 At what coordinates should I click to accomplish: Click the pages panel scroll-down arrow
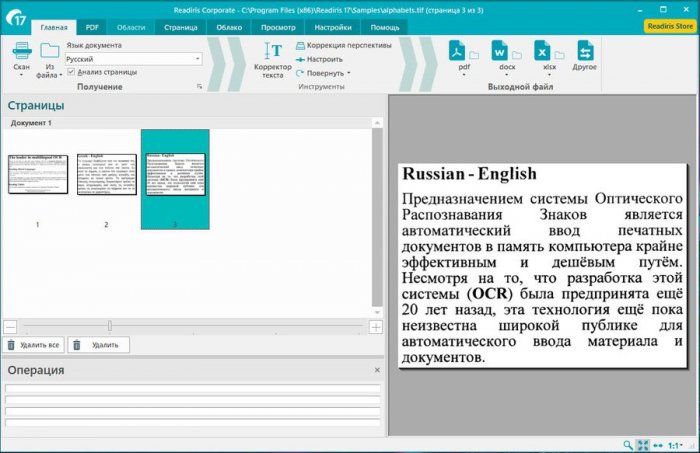(x=377, y=312)
